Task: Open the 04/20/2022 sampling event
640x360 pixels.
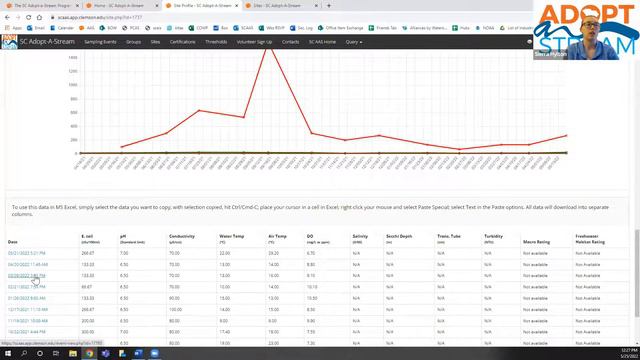Action: (28, 264)
